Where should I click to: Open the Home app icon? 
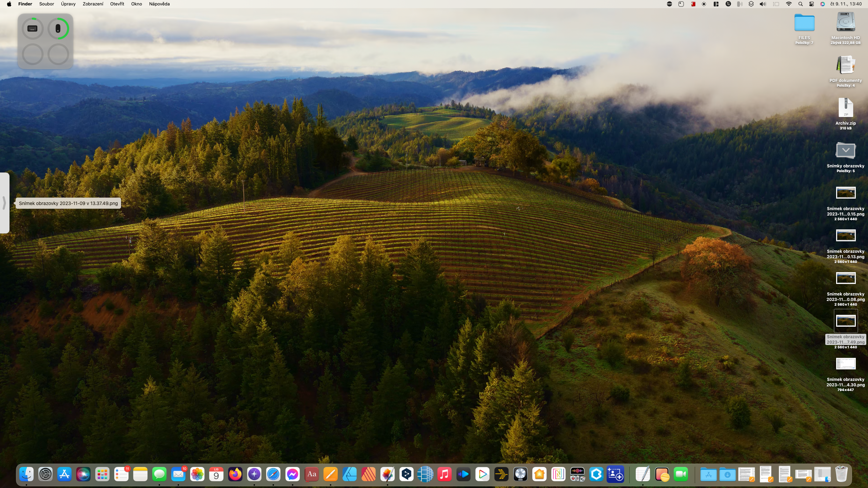pos(539,474)
